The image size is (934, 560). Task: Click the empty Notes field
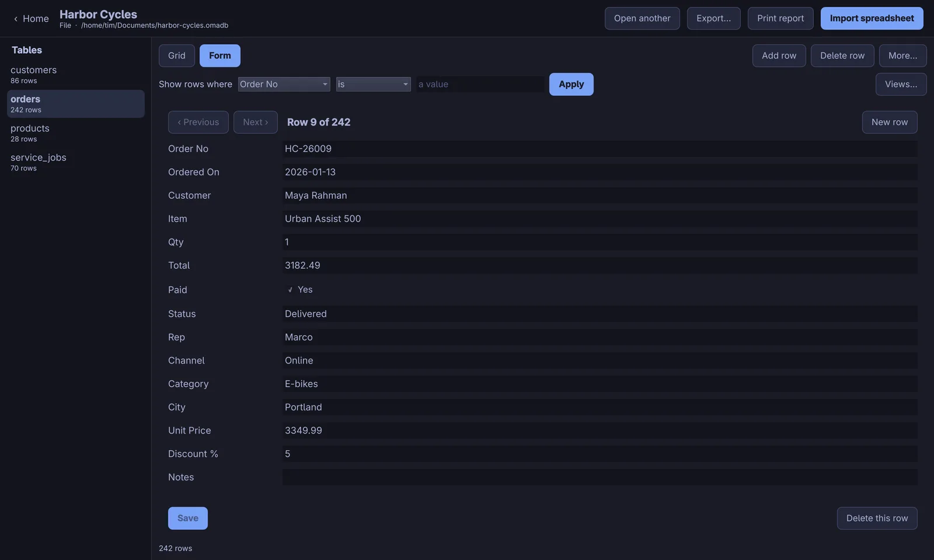pos(600,477)
